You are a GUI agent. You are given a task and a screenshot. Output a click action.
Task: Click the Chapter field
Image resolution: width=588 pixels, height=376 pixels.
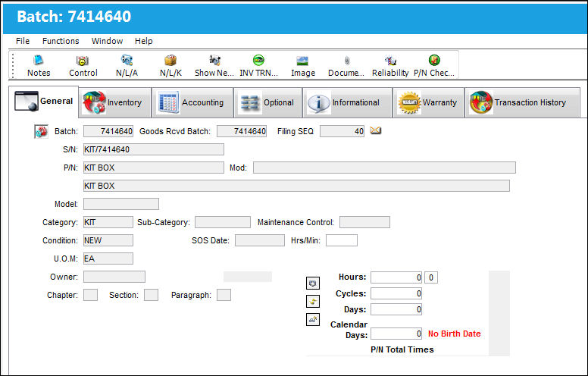click(x=90, y=295)
